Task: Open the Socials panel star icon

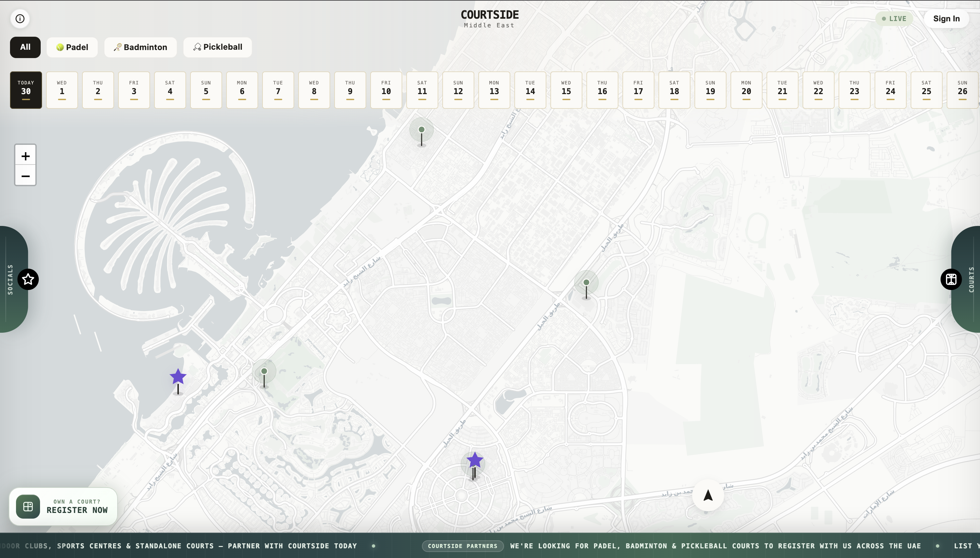Action: coord(28,279)
